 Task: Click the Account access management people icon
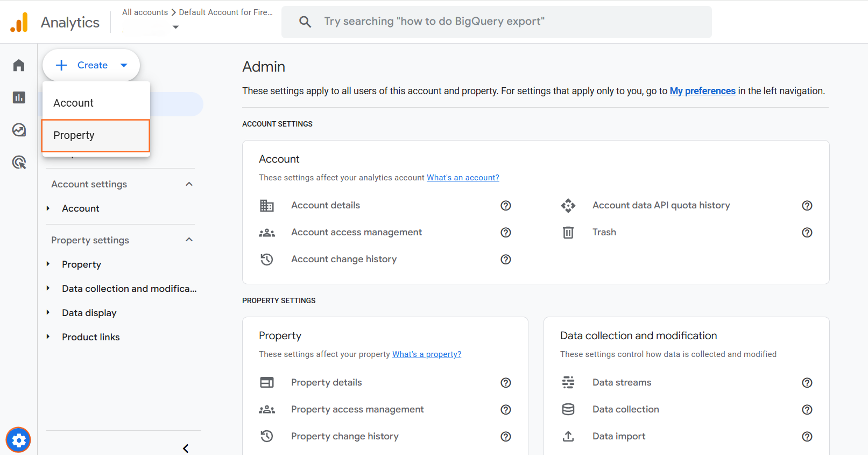click(x=267, y=233)
